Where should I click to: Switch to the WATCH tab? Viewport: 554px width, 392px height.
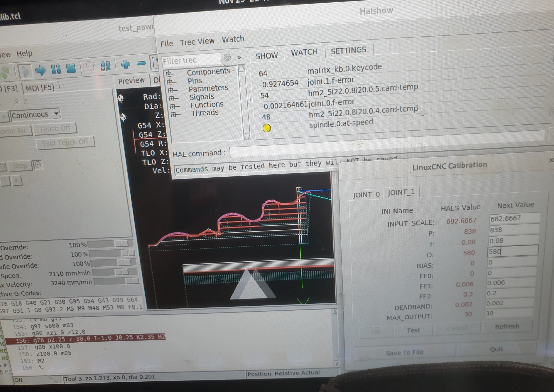(304, 52)
